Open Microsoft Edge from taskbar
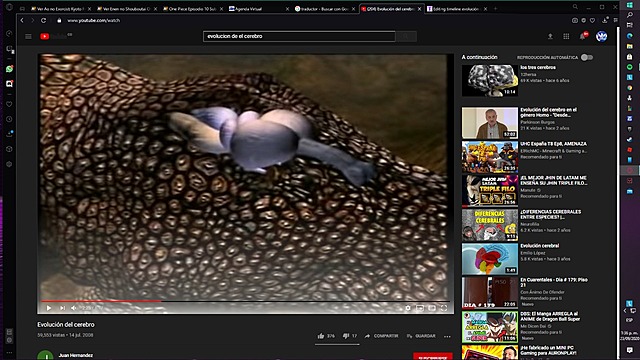This screenshot has height=360, width=640. coord(630,36)
